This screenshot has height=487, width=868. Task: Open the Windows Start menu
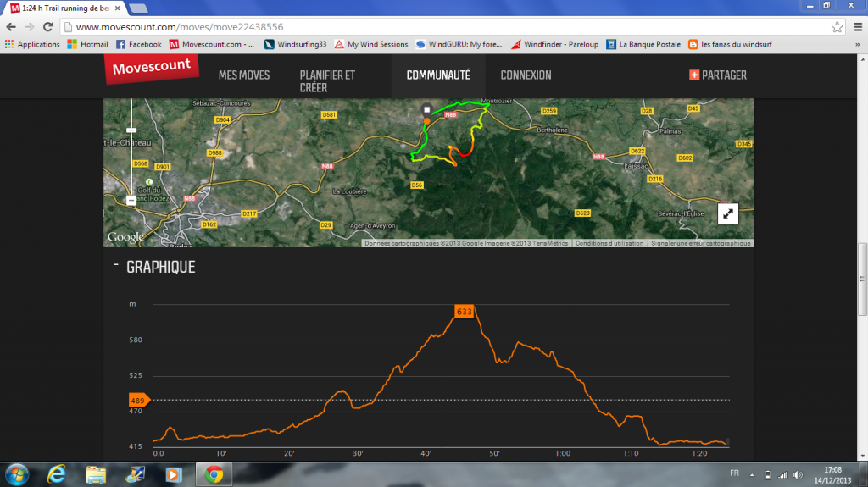click(x=17, y=475)
